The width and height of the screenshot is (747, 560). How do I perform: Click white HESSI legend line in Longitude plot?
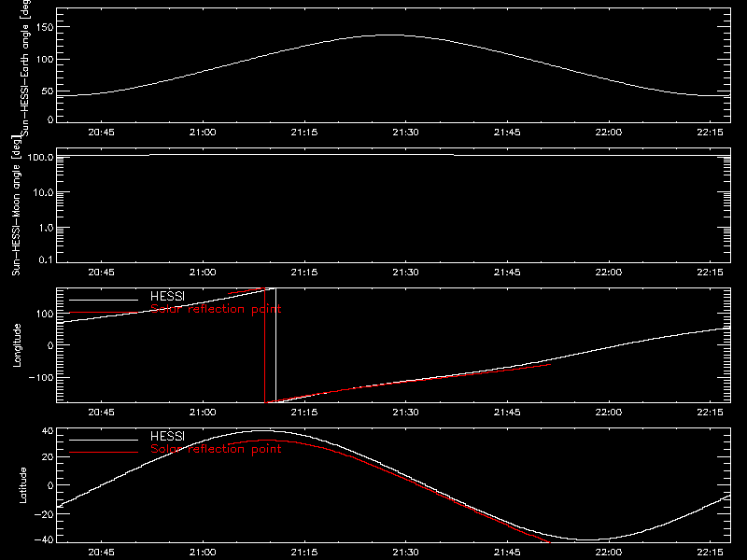(104, 300)
